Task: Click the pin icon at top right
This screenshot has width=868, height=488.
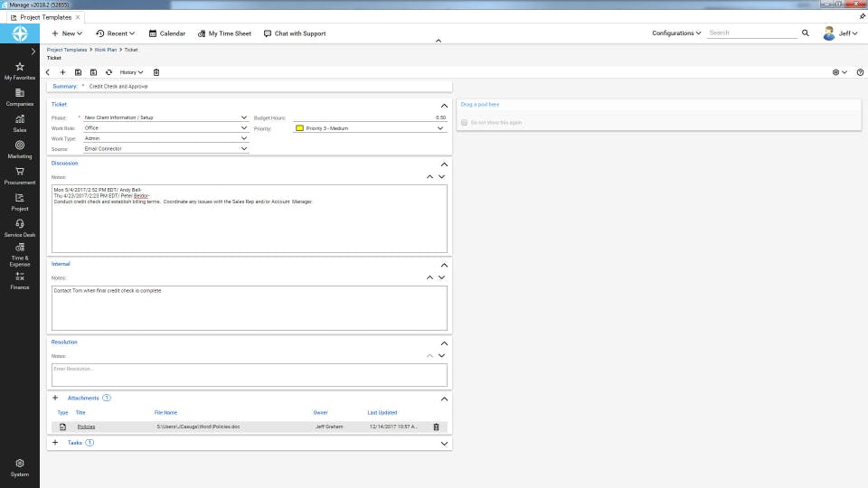Action: [x=862, y=17]
